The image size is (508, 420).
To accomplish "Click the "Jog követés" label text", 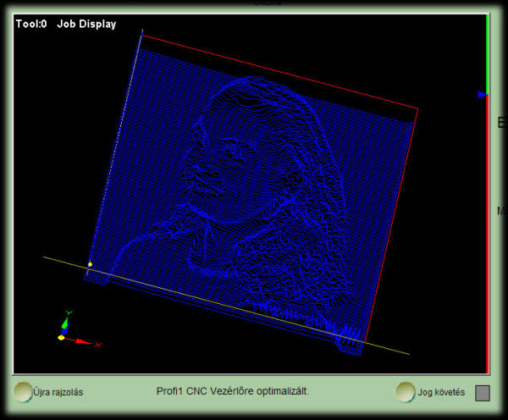I will tap(441, 392).
